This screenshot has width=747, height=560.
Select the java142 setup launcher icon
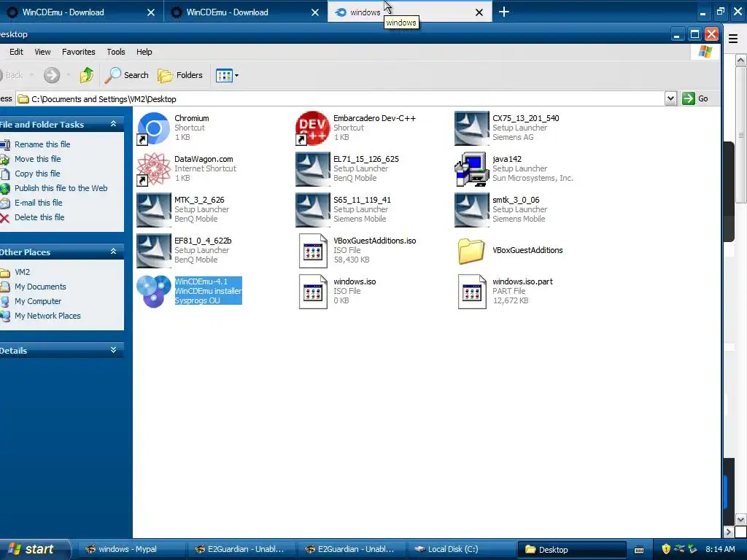click(472, 169)
